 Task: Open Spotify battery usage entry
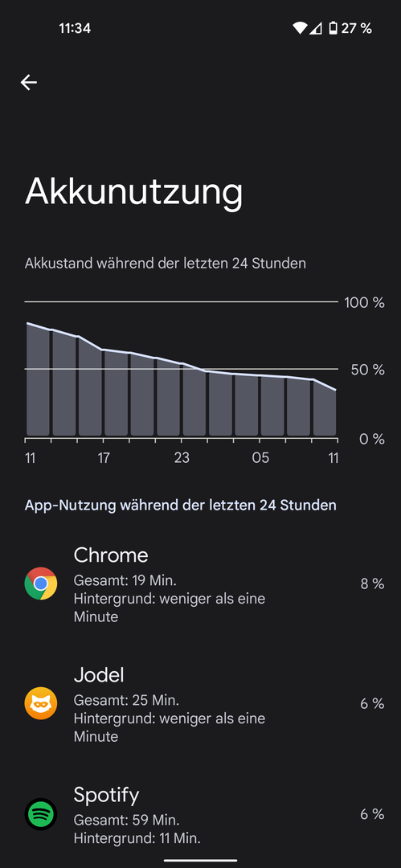[x=201, y=814]
